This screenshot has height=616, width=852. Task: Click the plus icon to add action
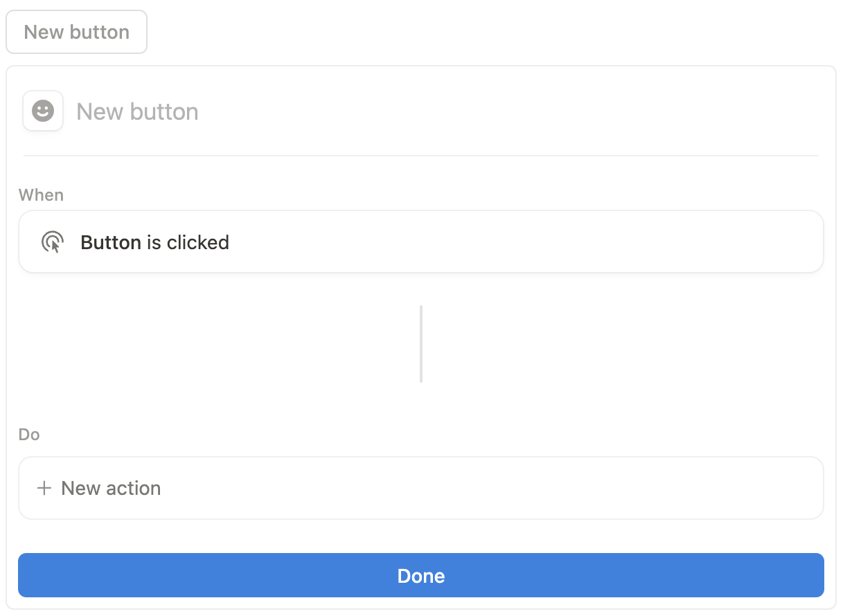pos(44,488)
